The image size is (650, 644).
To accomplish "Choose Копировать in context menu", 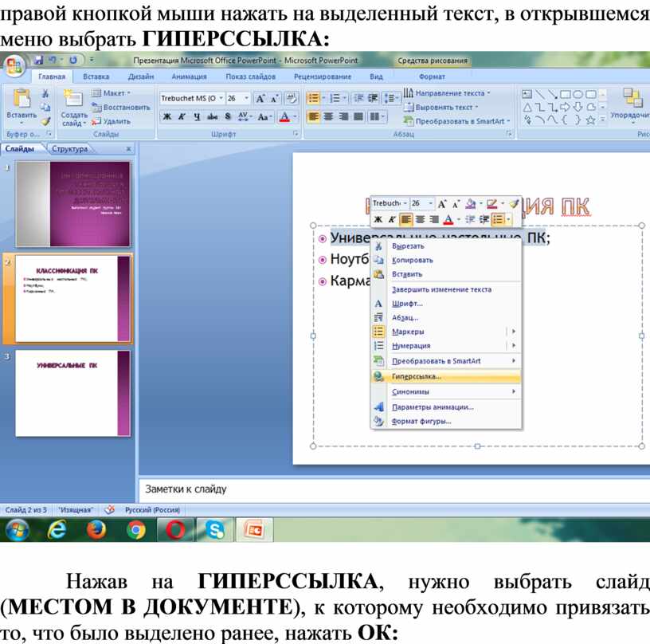I will [445, 260].
